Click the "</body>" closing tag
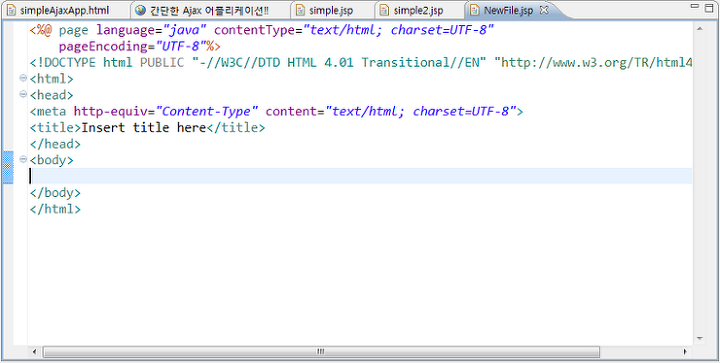The width and height of the screenshot is (720, 363). (x=55, y=193)
